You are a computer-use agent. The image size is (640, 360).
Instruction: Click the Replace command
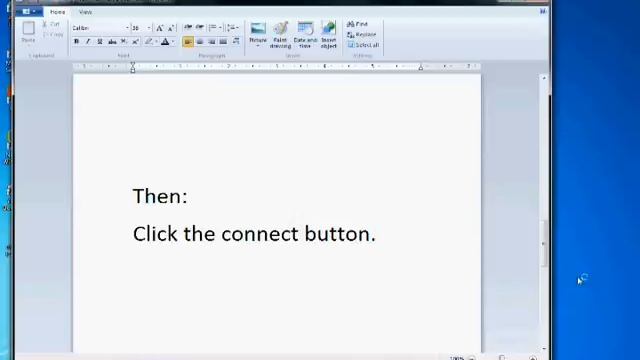(362, 35)
